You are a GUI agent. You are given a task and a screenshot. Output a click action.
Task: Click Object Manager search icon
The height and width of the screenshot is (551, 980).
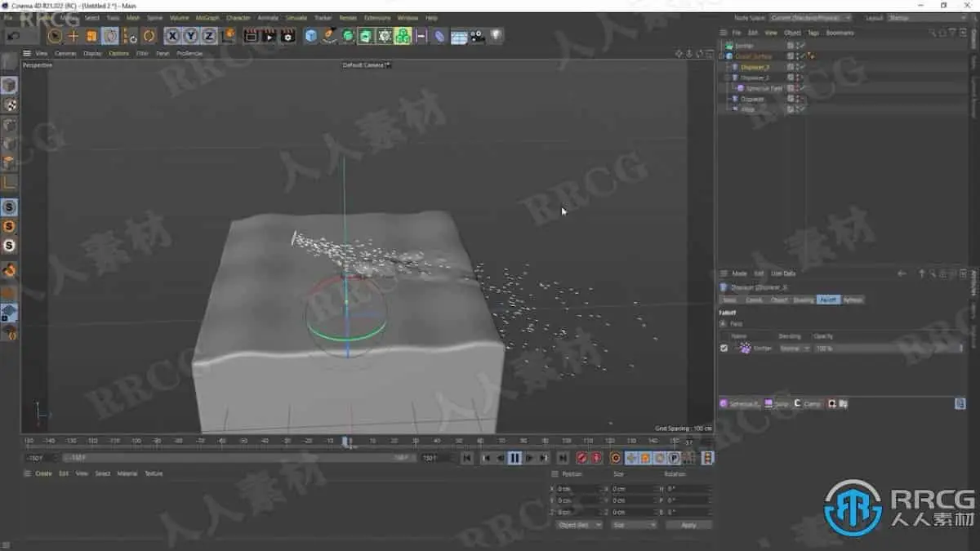point(933,33)
